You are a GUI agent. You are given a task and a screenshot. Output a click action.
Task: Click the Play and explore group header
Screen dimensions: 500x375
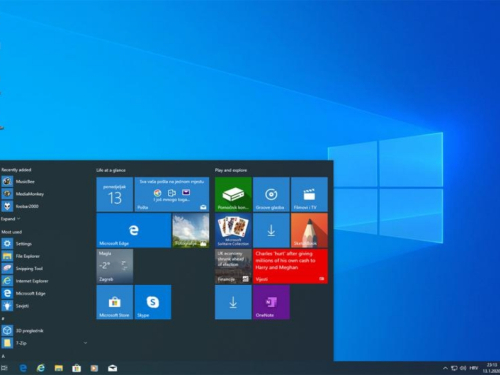(x=231, y=170)
